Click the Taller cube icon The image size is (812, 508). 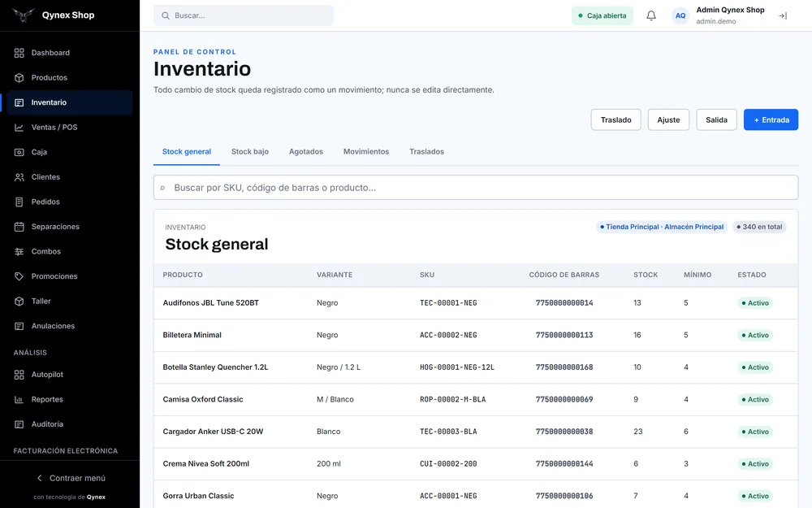tap(19, 302)
